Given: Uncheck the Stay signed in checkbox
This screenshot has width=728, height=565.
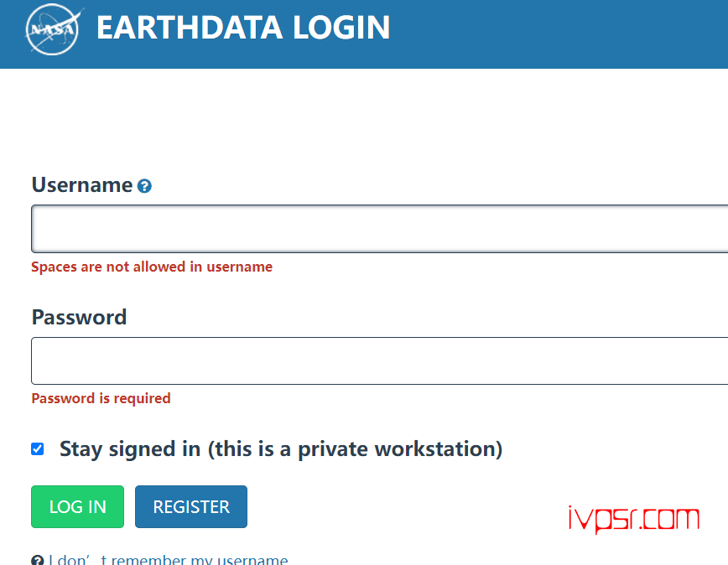Looking at the screenshot, I should coord(38,449).
